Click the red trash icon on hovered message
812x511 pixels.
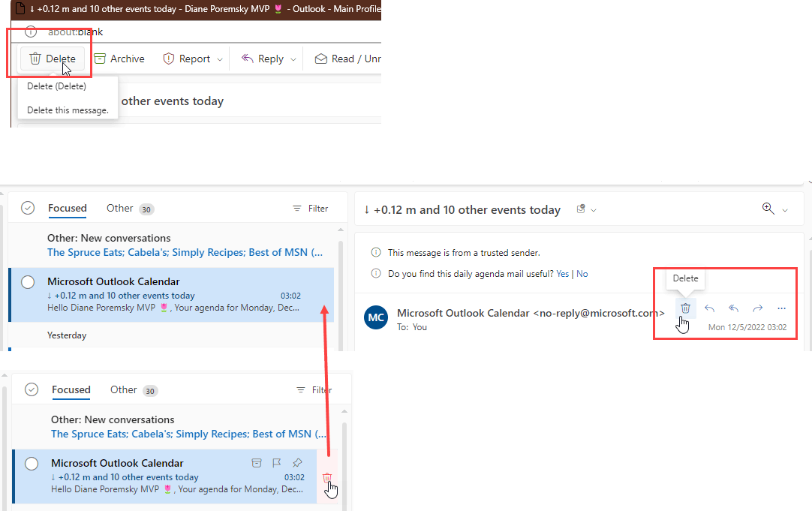coord(327,477)
